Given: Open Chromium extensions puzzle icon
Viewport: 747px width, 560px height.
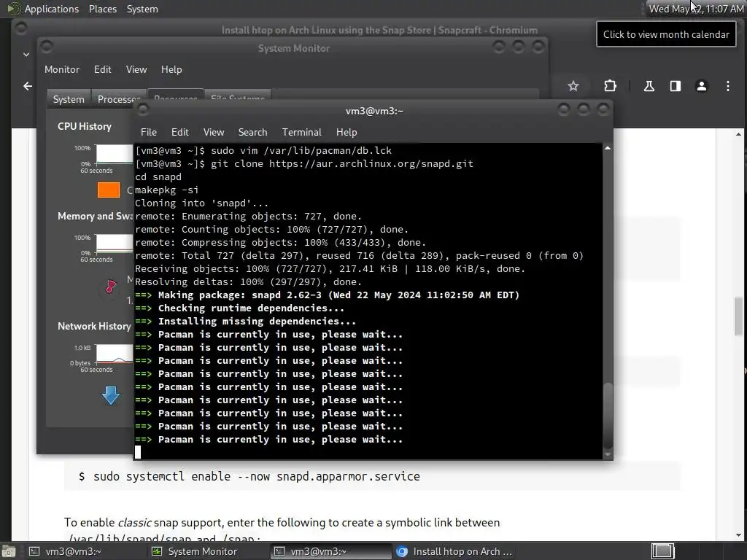Looking at the screenshot, I should pos(610,86).
